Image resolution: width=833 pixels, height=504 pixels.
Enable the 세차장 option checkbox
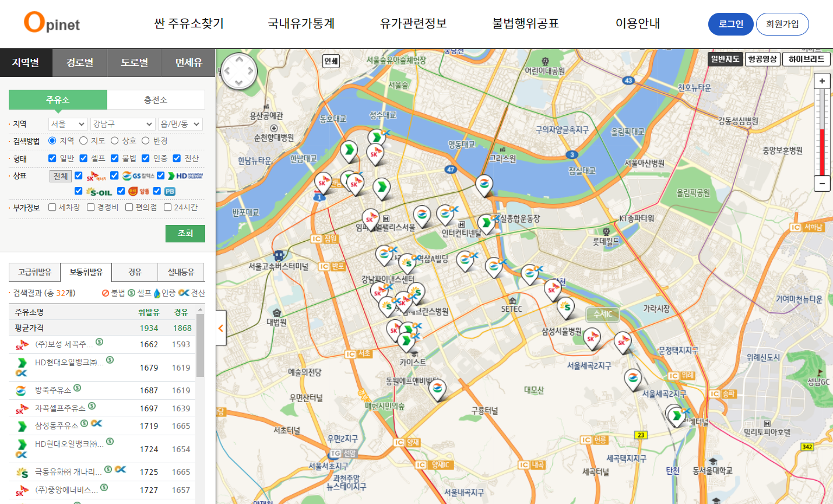coord(52,207)
